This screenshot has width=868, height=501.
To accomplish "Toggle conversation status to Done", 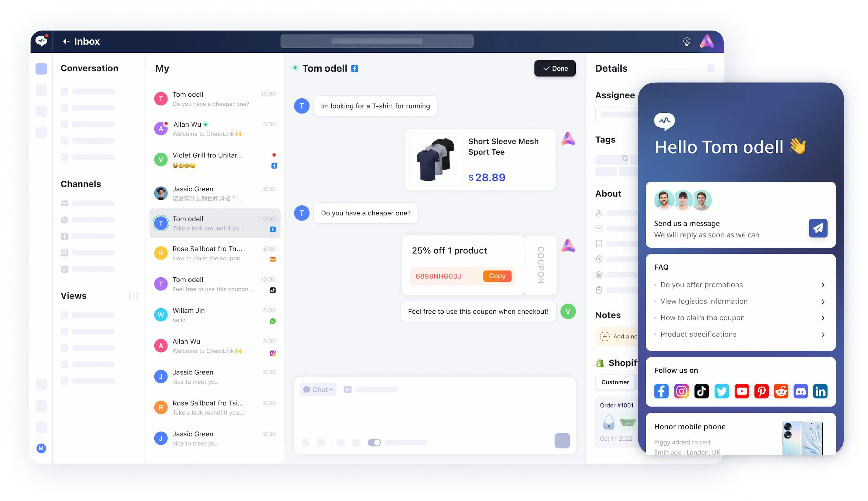I will (553, 68).
